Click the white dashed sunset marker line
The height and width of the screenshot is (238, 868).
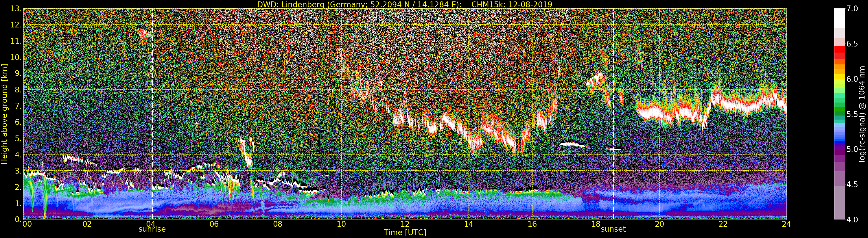pos(613,114)
